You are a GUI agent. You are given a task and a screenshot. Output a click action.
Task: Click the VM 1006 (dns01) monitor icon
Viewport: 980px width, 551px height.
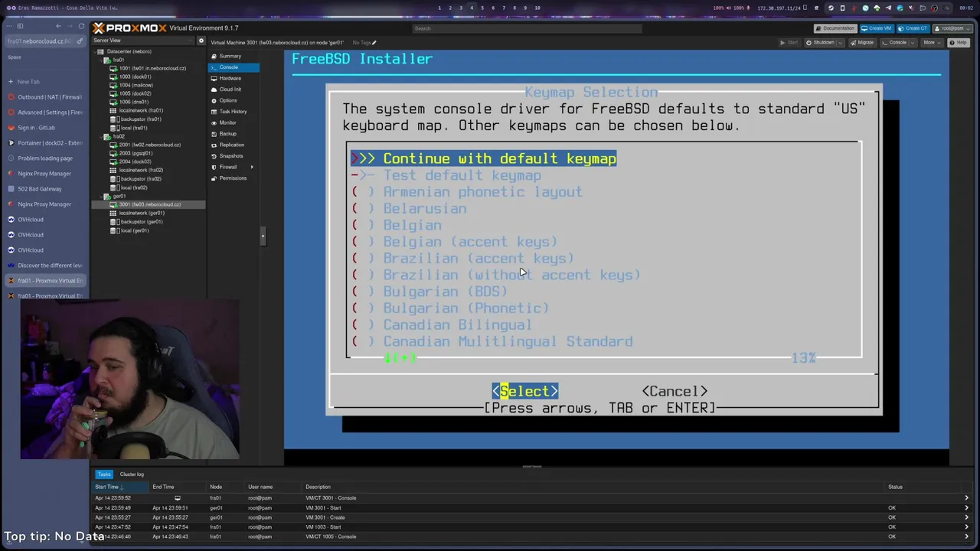tap(114, 102)
